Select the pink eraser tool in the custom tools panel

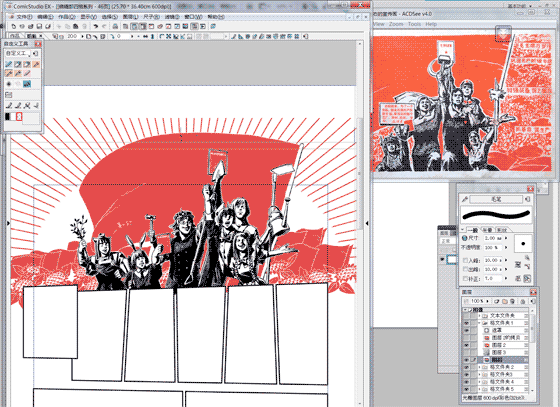(x=27, y=74)
